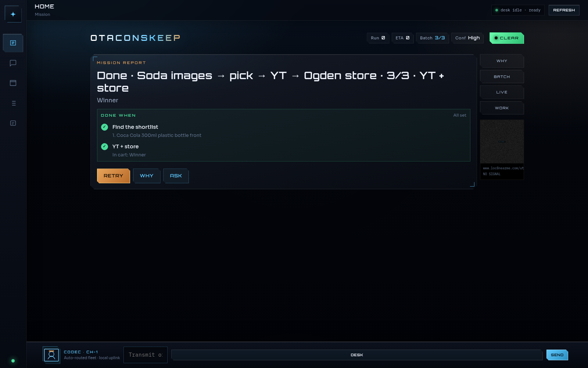
Task: Open the list lines sidebar icon
Action: pos(13,103)
